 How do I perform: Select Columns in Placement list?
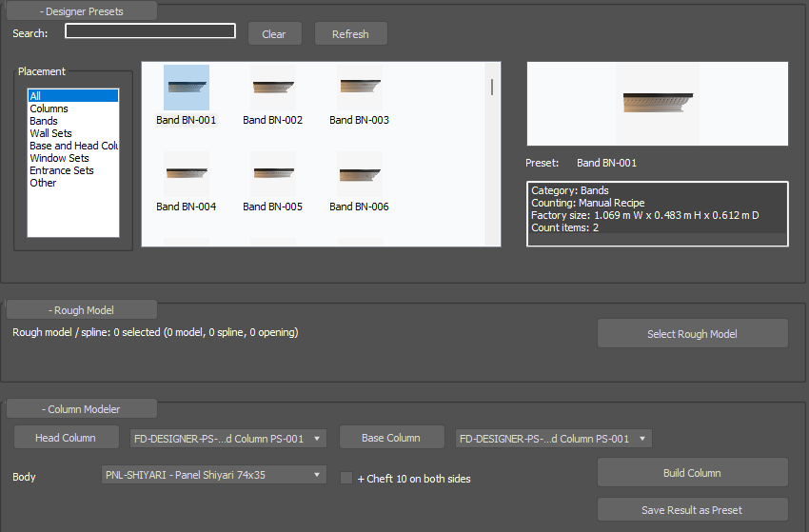(73, 108)
